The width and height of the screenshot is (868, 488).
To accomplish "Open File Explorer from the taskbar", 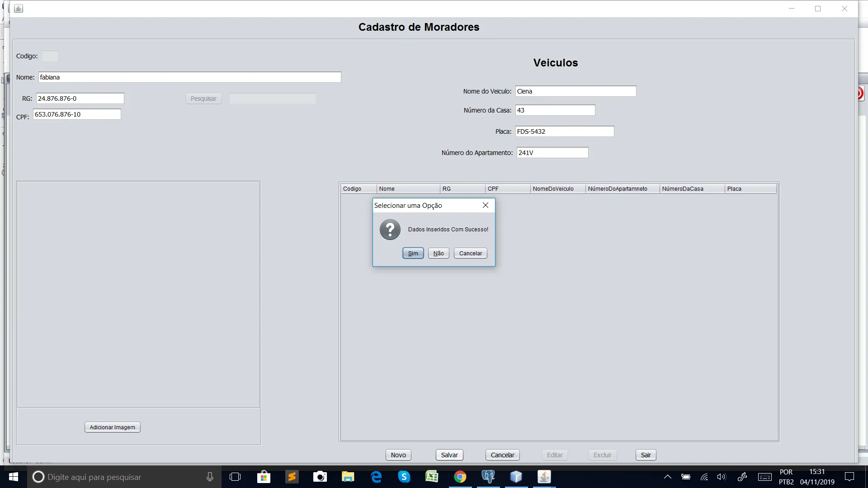I will click(x=348, y=477).
